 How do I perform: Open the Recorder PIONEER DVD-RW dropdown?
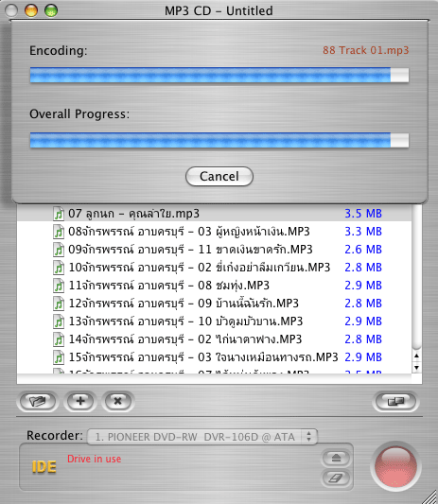(x=202, y=437)
